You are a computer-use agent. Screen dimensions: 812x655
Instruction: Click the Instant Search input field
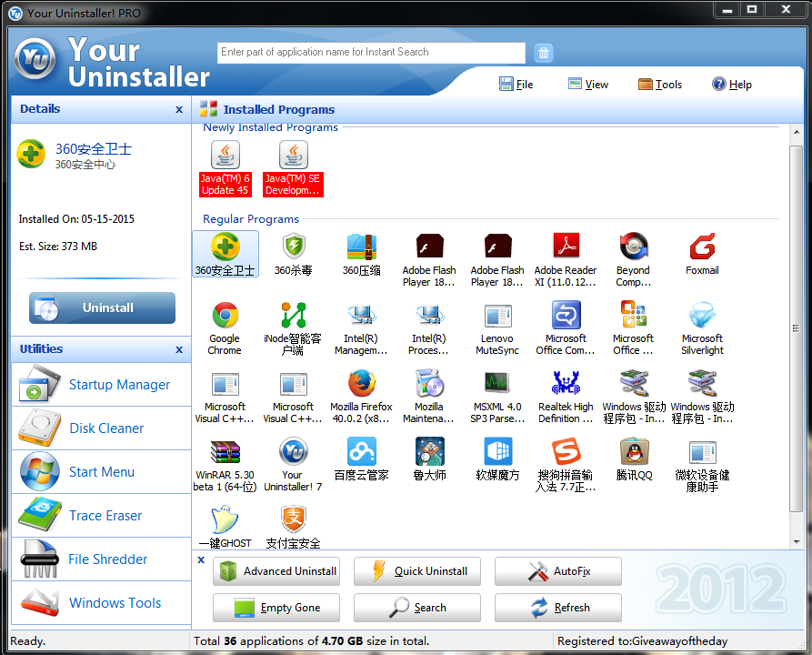pyautogui.click(x=371, y=53)
